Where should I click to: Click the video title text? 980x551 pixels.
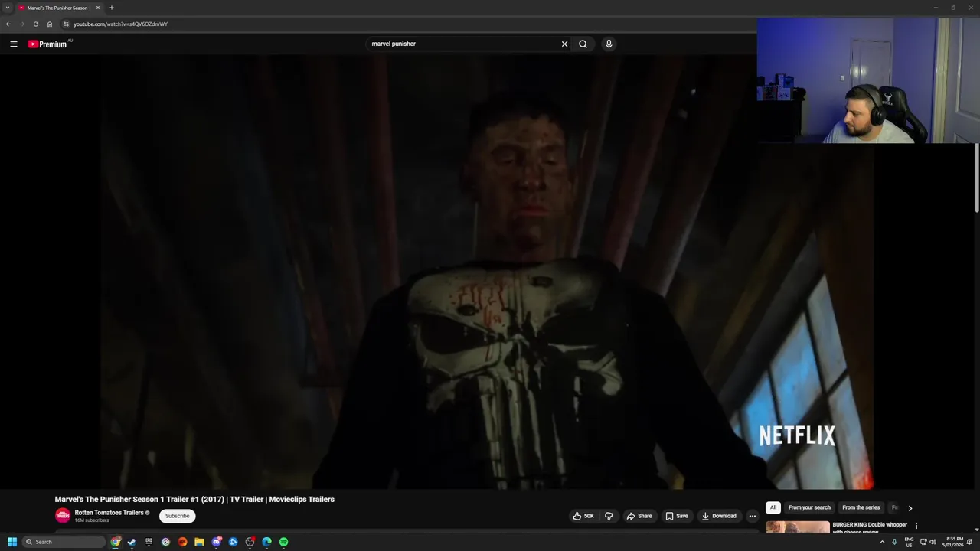click(194, 499)
